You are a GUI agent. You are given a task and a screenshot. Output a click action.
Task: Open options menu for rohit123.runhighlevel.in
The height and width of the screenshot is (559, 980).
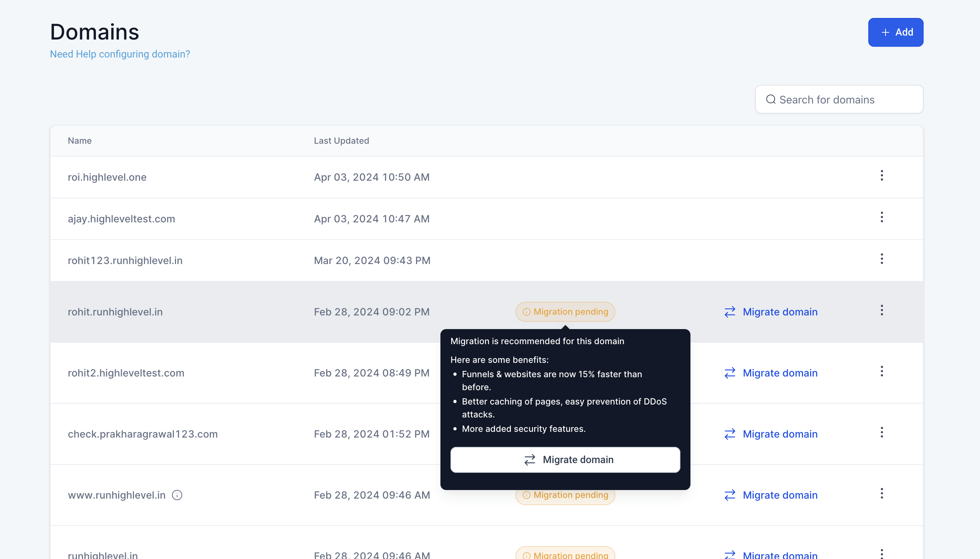[881, 259]
